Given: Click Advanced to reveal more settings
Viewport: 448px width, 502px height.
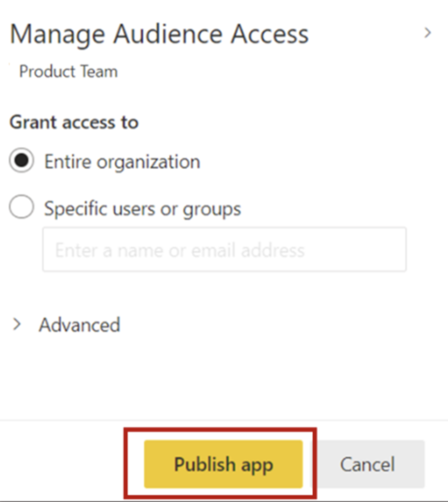Looking at the screenshot, I should click(x=78, y=325).
